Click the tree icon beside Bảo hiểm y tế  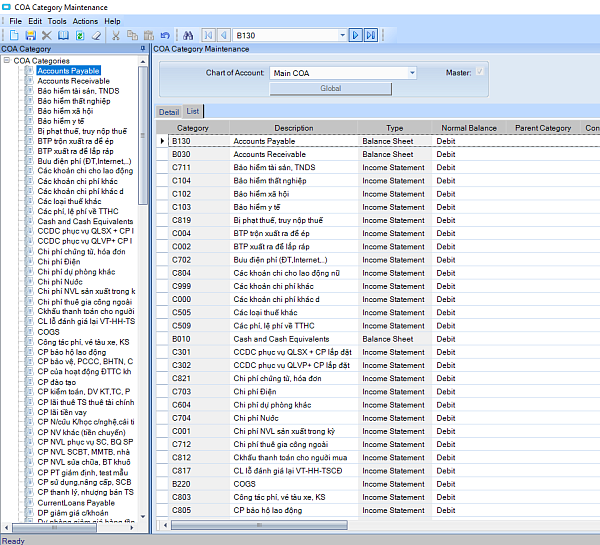coord(29,121)
